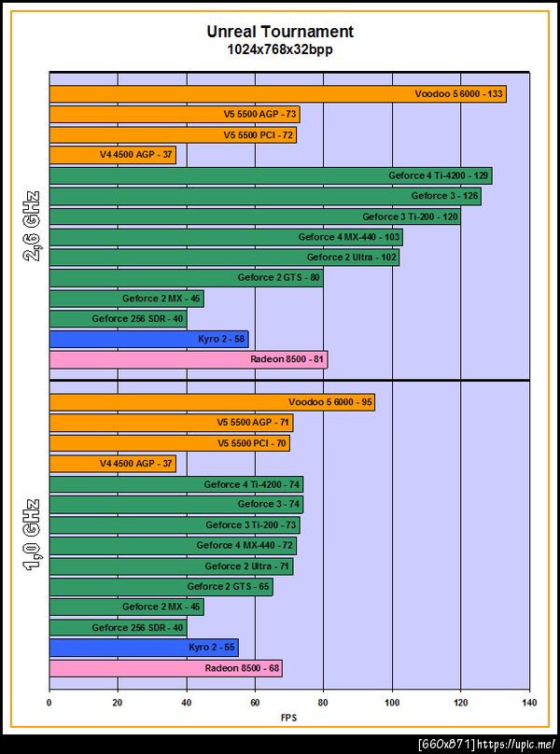Select the "Geforce 2 GTS - 80" label
Screen dimensions: 560x754
pos(279,278)
